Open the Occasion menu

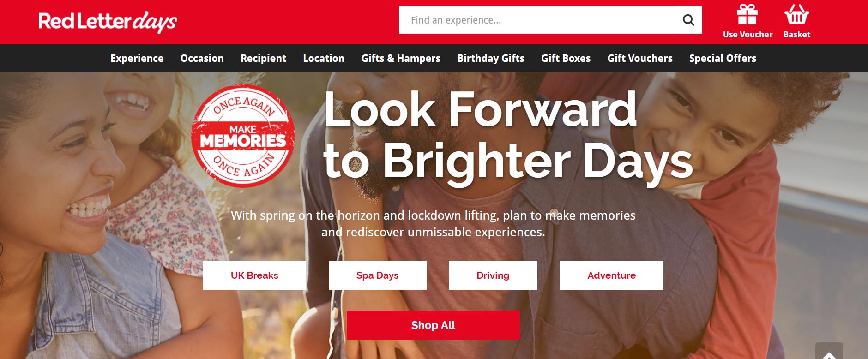click(x=202, y=58)
